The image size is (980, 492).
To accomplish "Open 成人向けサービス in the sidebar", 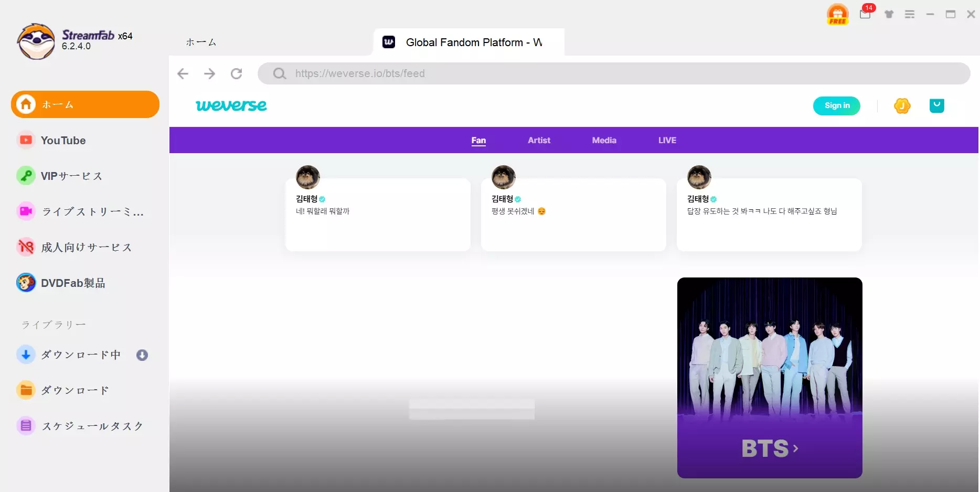I will (x=85, y=247).
